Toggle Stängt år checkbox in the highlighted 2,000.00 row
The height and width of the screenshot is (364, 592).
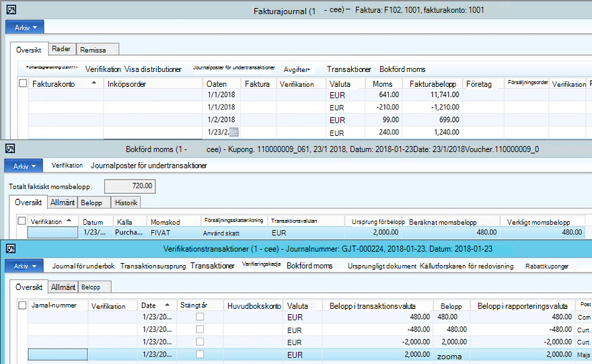tap(200, 354)
